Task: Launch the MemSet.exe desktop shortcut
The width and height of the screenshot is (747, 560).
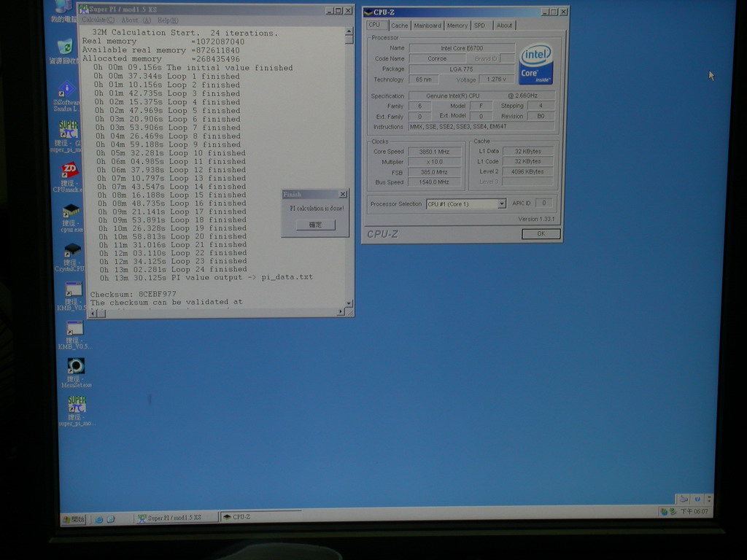Action: coord(76,373)
